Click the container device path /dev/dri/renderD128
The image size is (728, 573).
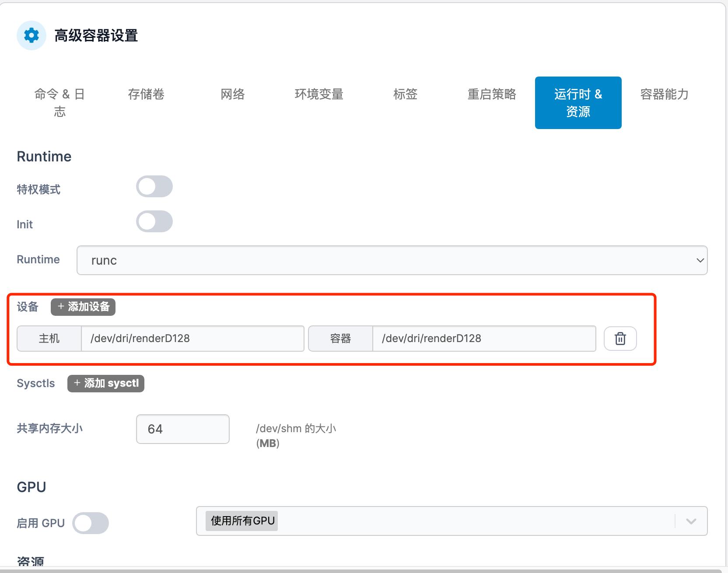(483, 338)
